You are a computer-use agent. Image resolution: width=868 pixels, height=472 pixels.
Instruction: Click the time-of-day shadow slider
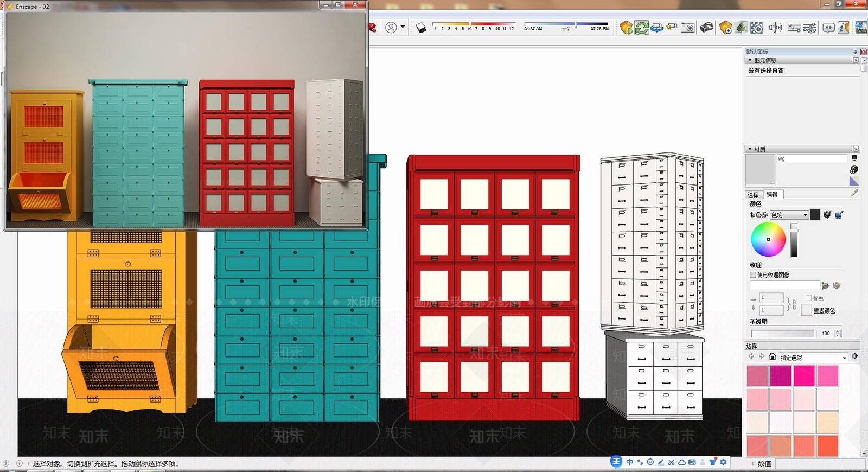pos(566,25)
